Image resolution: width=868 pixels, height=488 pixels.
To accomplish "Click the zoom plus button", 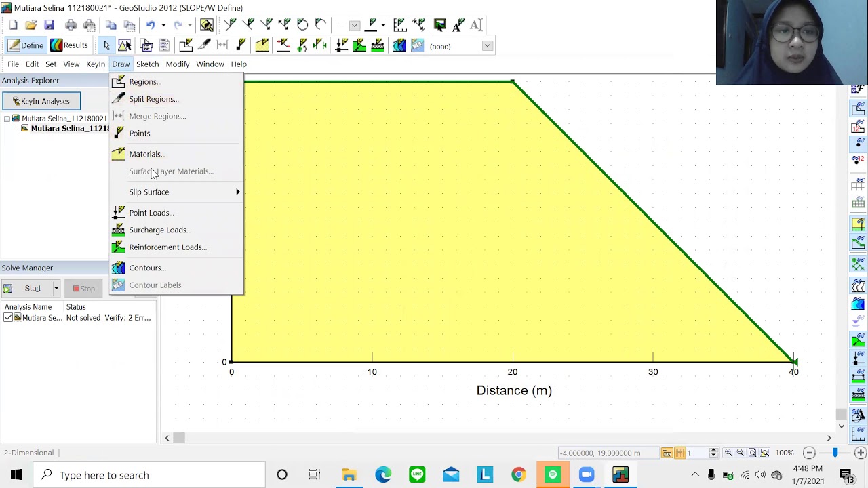I will coord(861,453).
